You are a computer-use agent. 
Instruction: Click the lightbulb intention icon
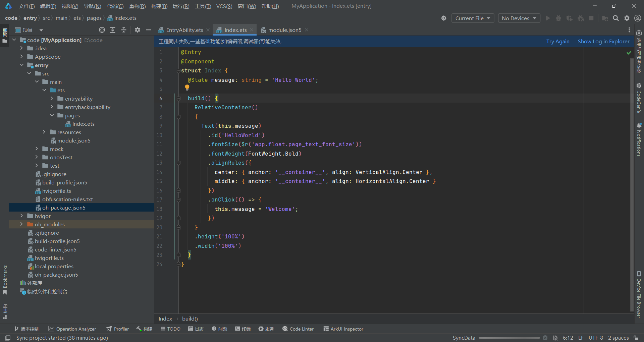click(187, 88)
